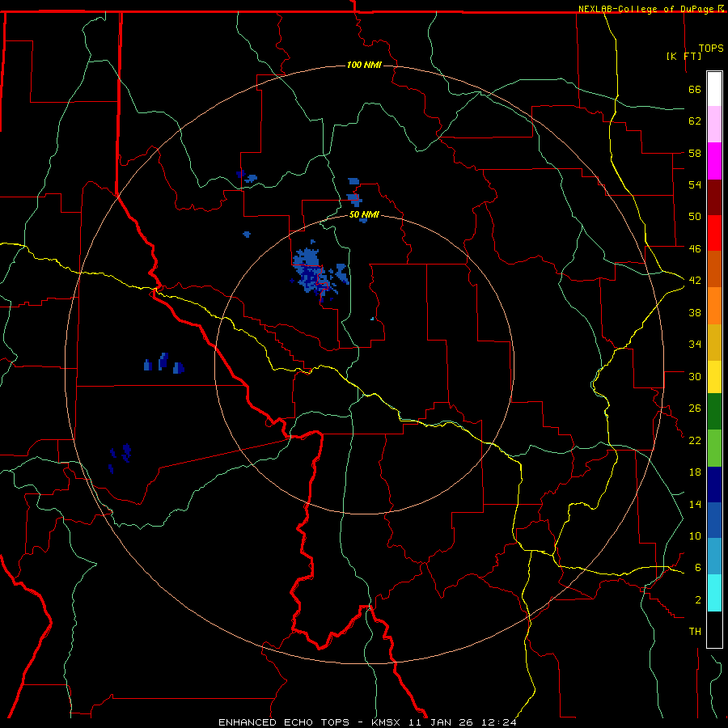Click the 34 legend value
Image resolution: width=728 pixels, height=728 pixels.
[x=695, y=345]
